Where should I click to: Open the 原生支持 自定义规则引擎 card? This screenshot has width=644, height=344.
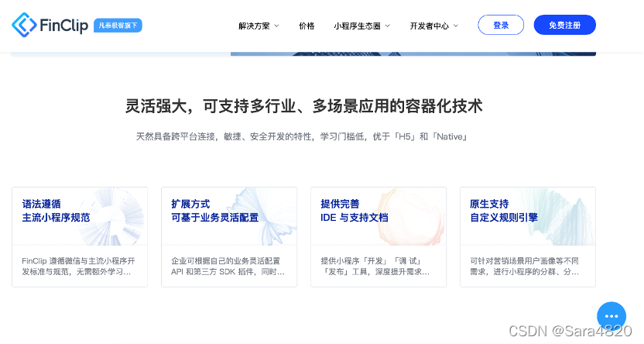[x=528, y=237]
